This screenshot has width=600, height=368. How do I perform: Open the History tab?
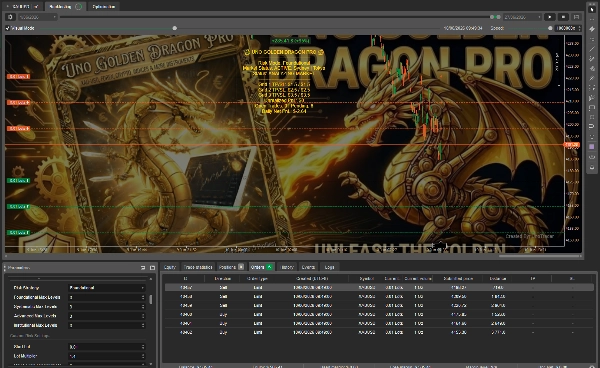tap(287, 267)
